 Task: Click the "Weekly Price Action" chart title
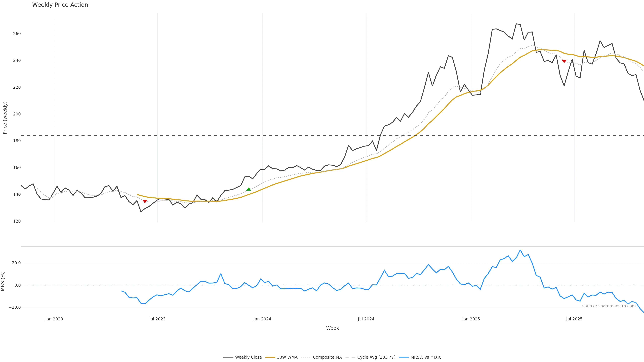pyautogui.click(x=60, y=5)
